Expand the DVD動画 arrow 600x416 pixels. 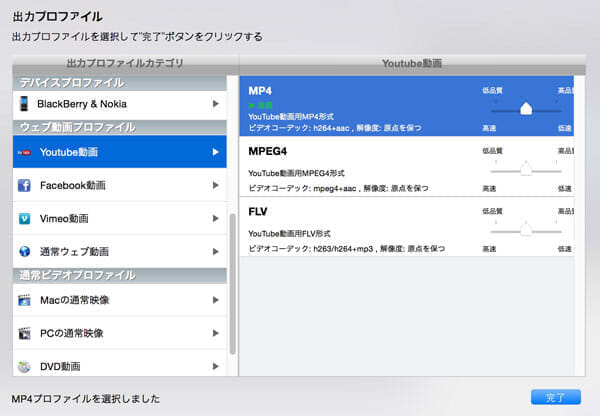215,366
